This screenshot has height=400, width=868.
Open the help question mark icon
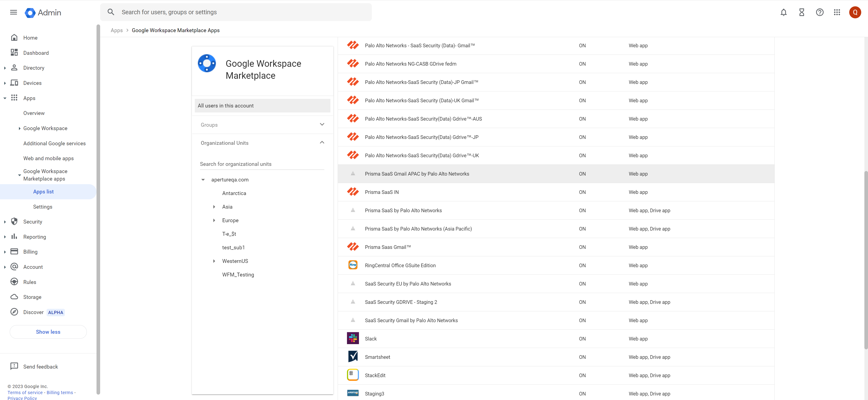(819, 12)
